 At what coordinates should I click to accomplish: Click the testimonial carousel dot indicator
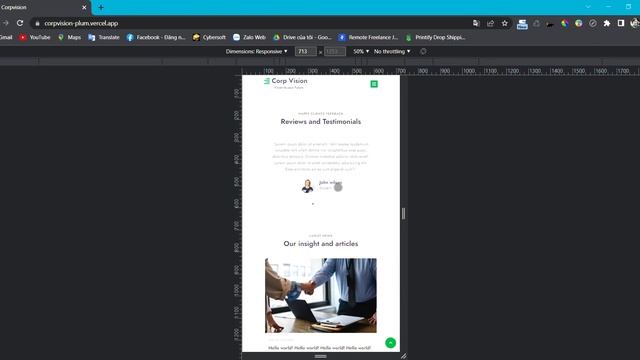[x=313, y=204]
